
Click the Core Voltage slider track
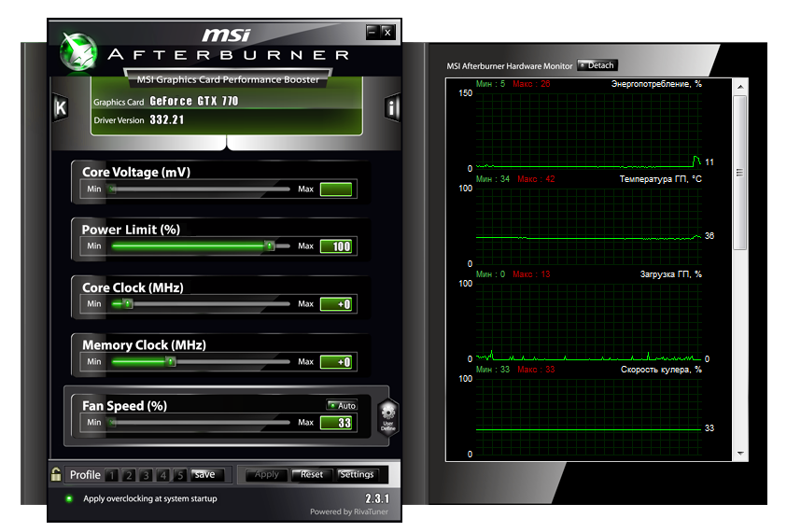pos(200,189)
